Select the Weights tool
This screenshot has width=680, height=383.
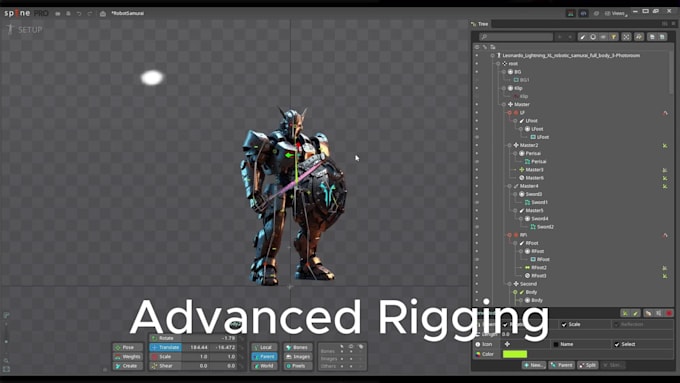point(128,357)
